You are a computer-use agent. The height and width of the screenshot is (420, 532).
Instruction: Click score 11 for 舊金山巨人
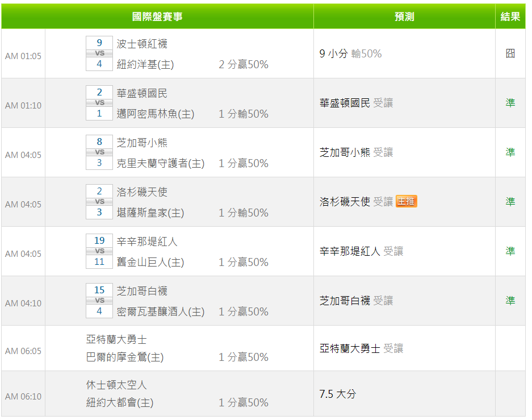click(99, 262)
